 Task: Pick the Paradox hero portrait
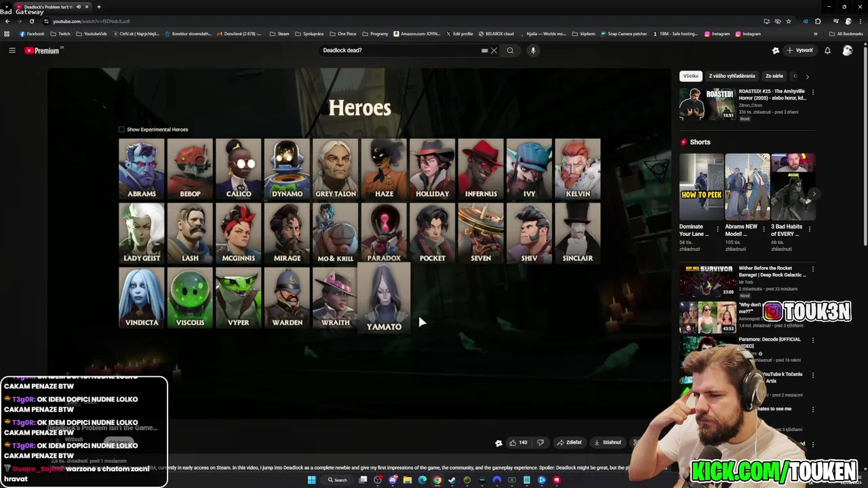coord(384,233)
